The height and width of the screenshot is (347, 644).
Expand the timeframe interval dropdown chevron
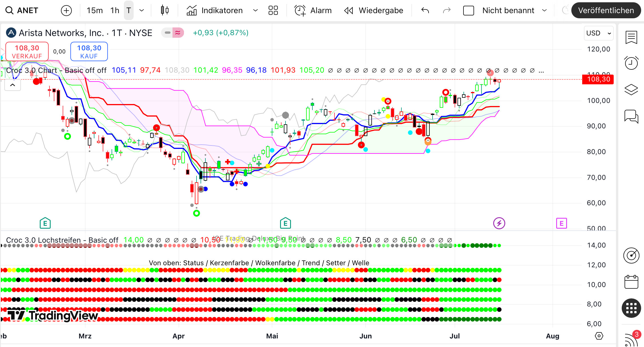[142, 11]
